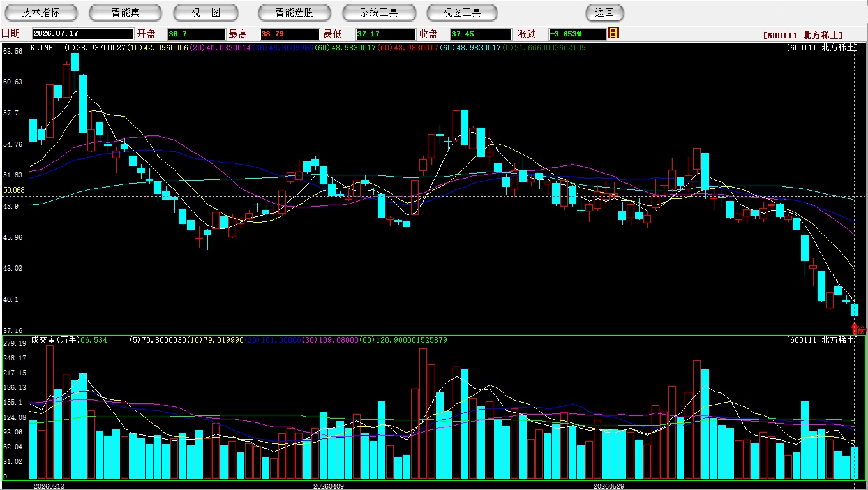Click the 279.19 volume axis label
This screenshot has height=490, width=868.
(x=14, y=343)
